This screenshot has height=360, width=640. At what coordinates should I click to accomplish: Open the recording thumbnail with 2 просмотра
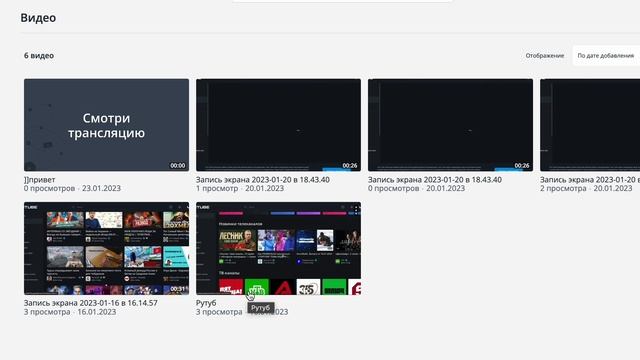pyautogui.click(x=590, y=125)
